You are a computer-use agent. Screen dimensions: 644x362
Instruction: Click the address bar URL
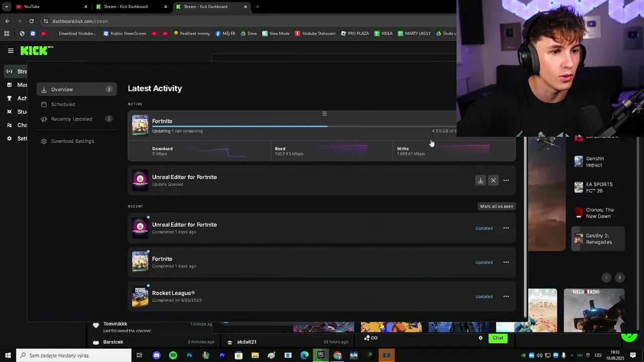(80, 21)
